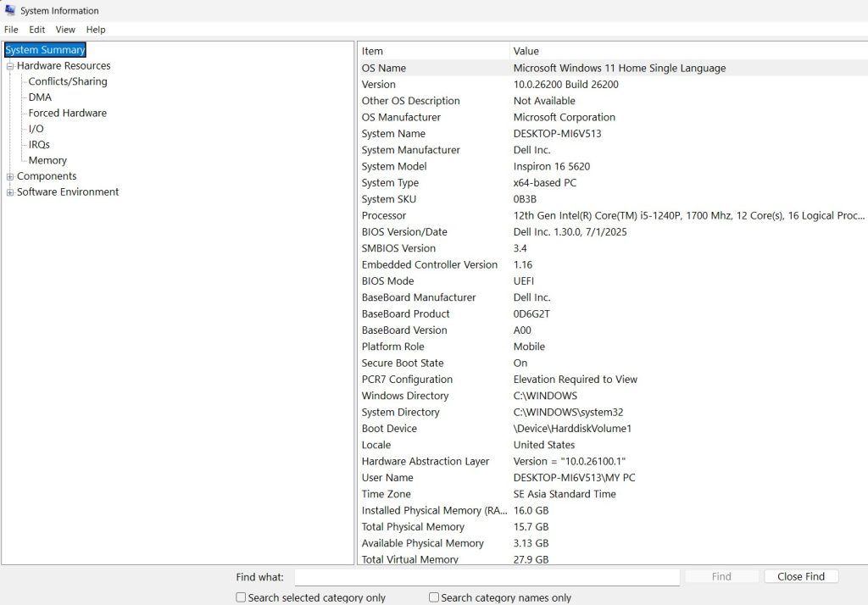Click the Close Find button
This screenshot has height=605, width=868.
(x=801, y=576)
